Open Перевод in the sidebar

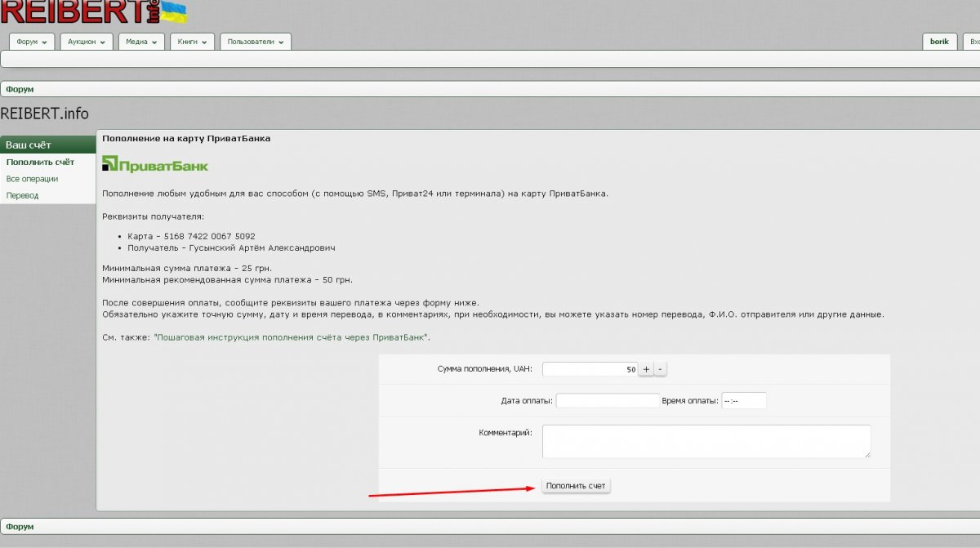pos(22,196)
